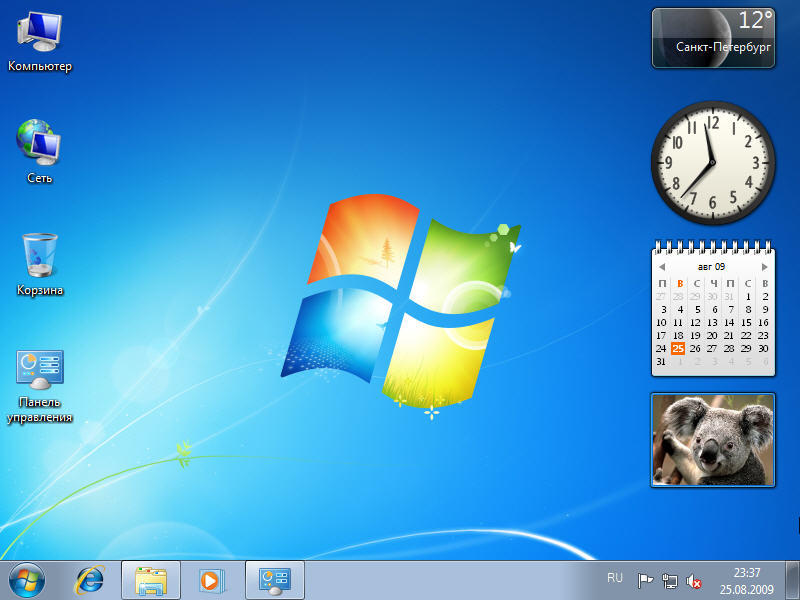Select day 24 in the calendar
This screenshot has height=600, width=800.
click(x=661, y=348)
